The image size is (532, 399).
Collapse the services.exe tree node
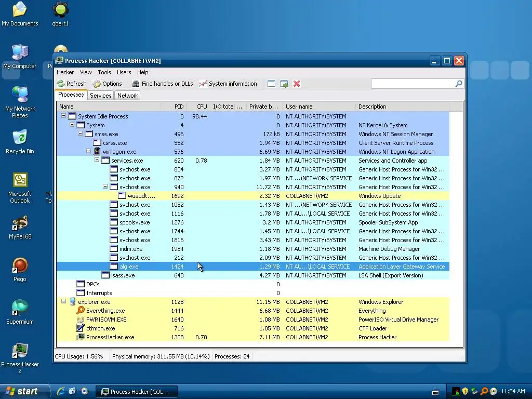tap(97, 160)
